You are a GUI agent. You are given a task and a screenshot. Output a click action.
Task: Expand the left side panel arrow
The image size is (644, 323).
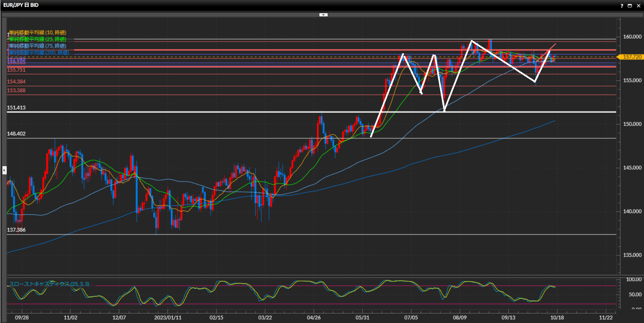click(x=4, y=170)
